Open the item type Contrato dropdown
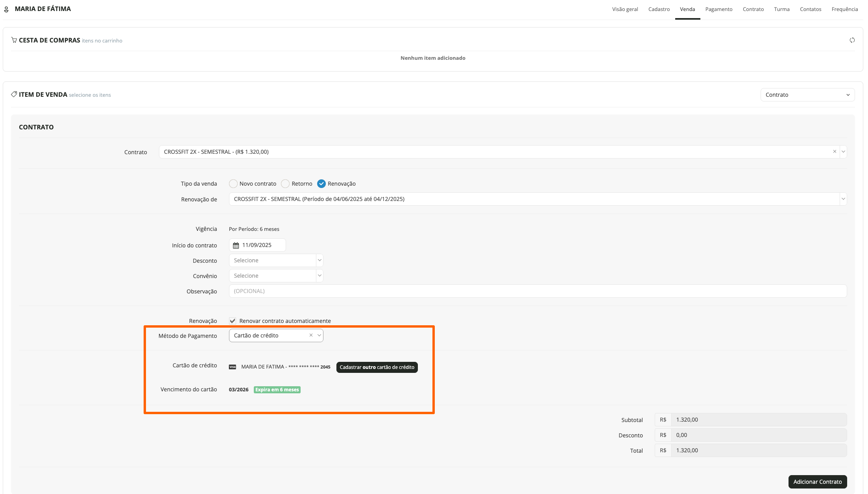868x494 pixels. click(807, 95)
